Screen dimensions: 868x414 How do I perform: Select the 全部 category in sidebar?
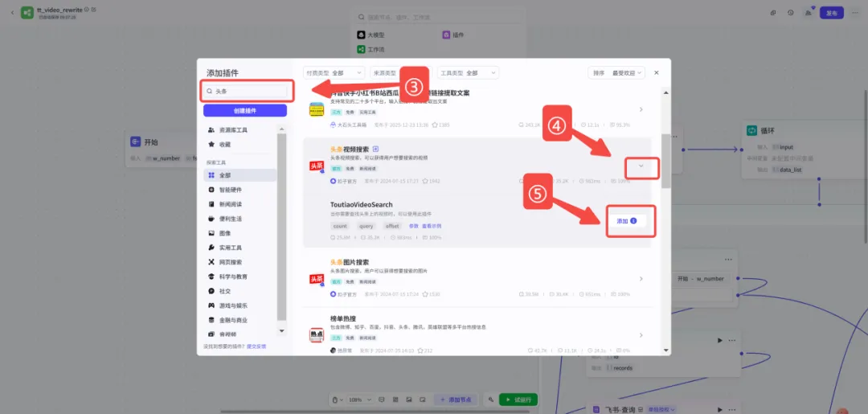click(240, 175)
